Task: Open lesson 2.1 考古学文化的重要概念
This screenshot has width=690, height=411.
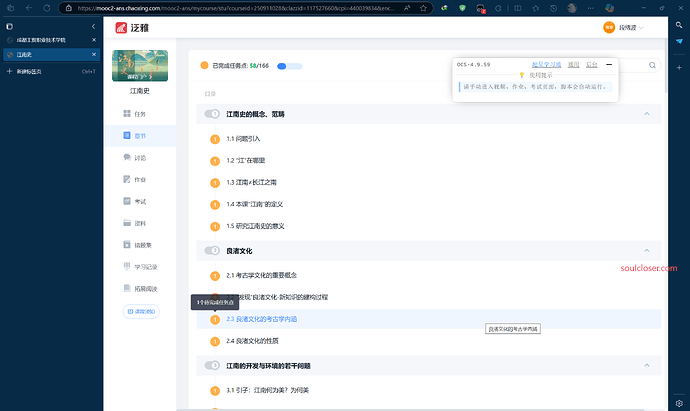Action: point(261,275)
